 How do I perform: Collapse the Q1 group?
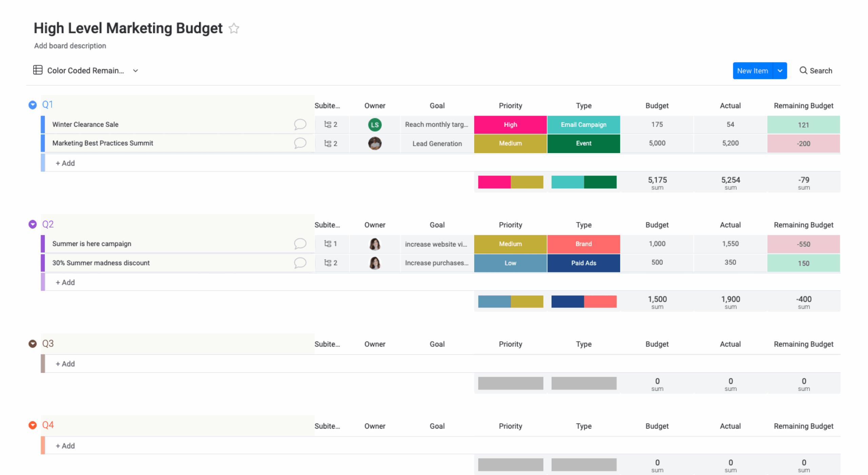(32, 105)
